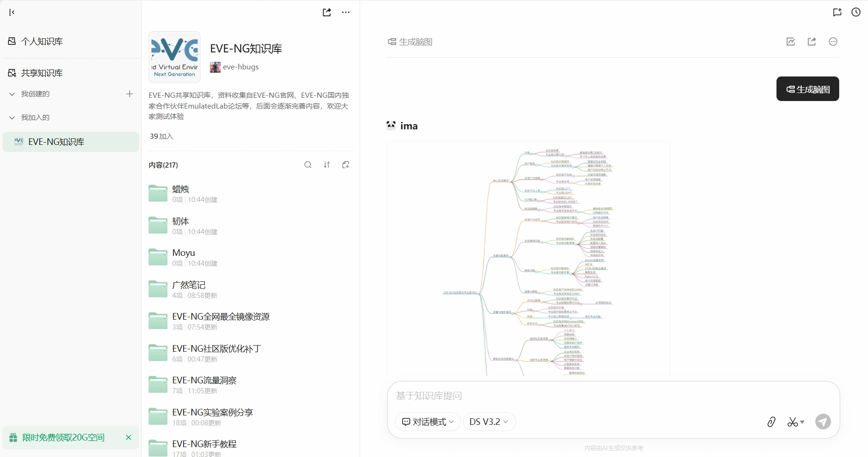Click the batch manage contents icon
Screen dimensions: 868x457
pos(346,165)
